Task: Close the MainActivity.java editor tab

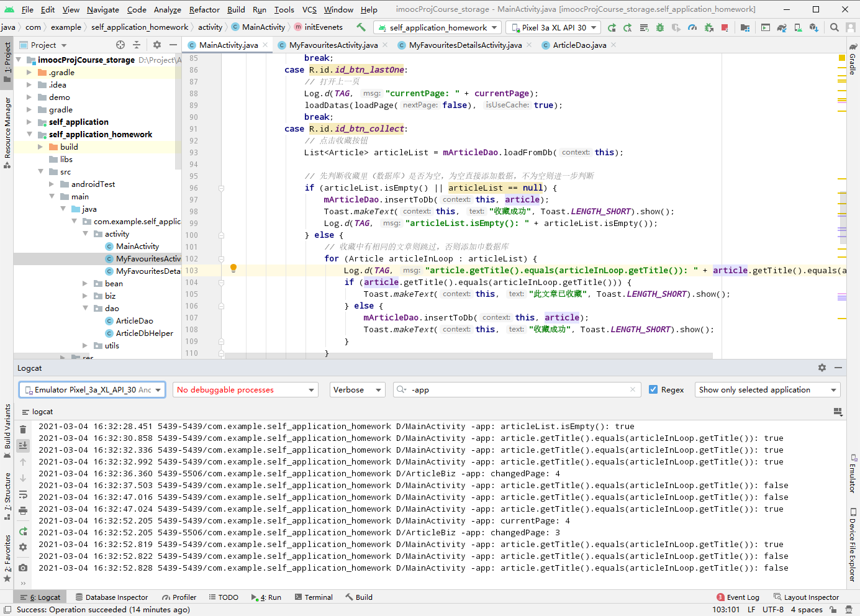Action: (265, 45)
